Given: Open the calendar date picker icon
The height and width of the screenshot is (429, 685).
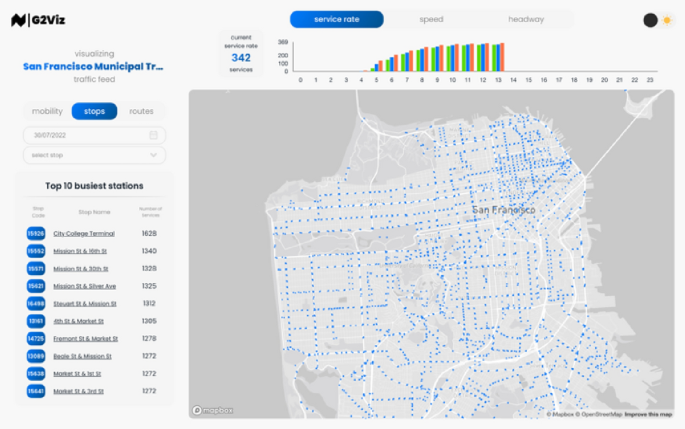Looking at the screenshot, I should (153, 135).
